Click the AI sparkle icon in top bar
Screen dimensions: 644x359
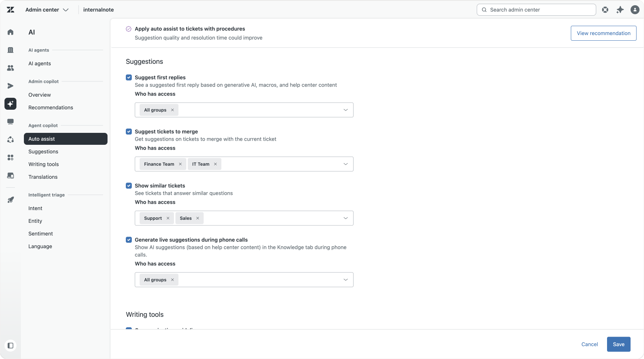click(620, 10)
